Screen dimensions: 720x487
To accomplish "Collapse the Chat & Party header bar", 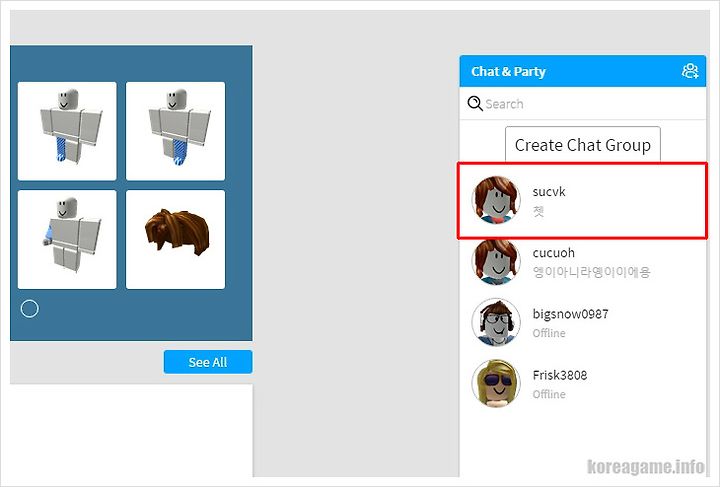I will click(x=582, y=71).
